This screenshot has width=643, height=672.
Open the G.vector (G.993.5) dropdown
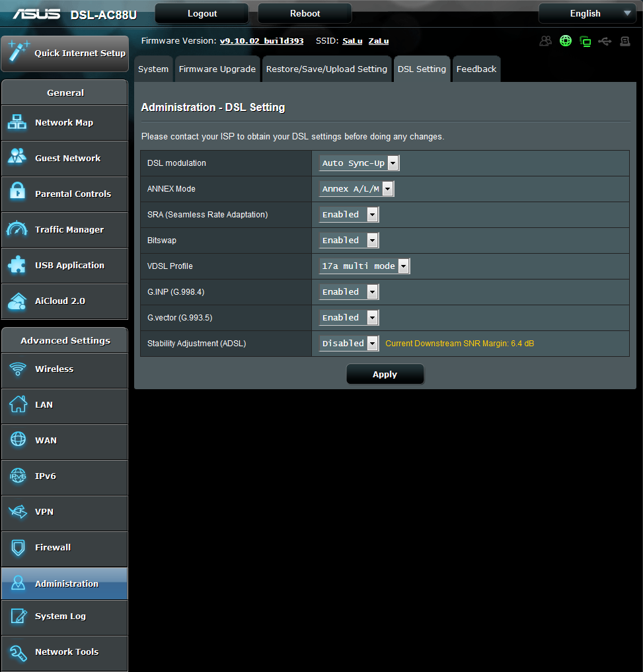pos(349,317)
